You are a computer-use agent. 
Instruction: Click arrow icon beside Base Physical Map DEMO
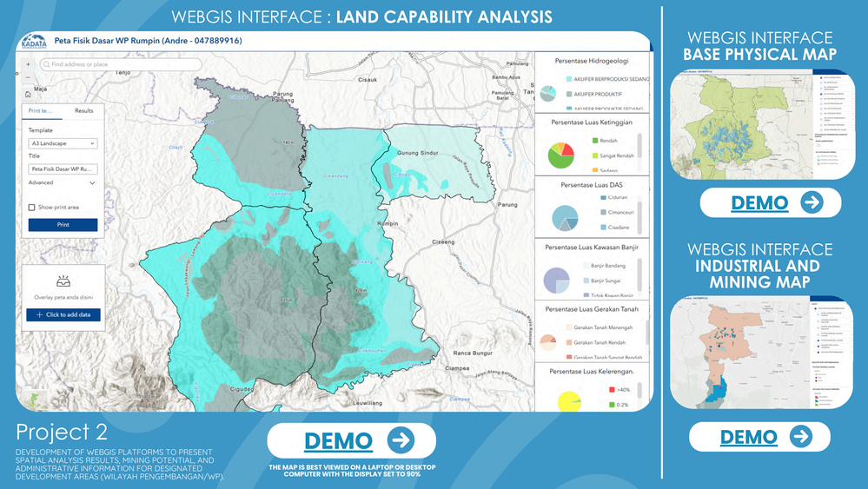[x=812, y=202]
